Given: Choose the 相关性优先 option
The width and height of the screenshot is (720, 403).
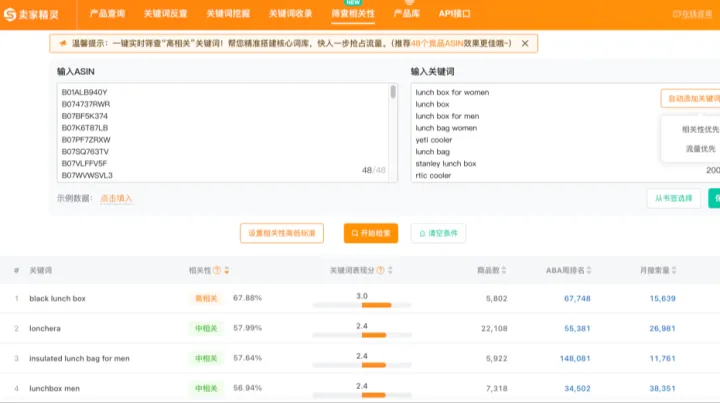Looking at the screenshot, I should coord(700,129).
